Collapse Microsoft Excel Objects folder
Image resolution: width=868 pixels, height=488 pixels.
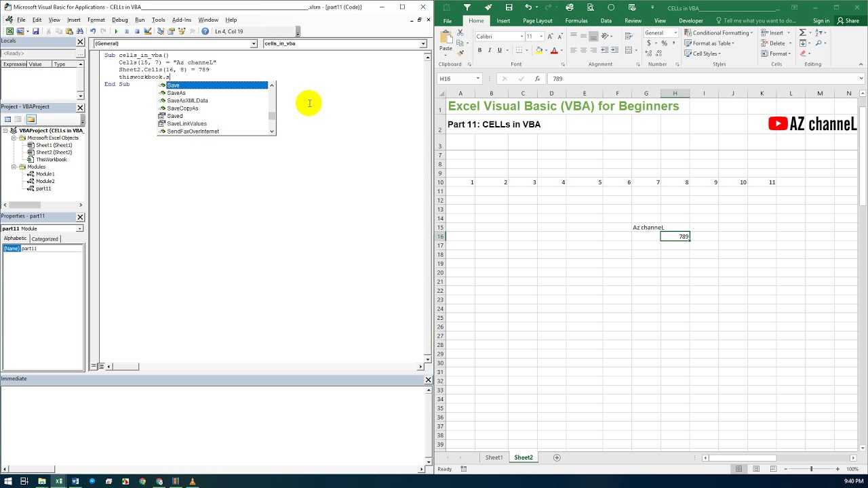click(x=14, y=138)
